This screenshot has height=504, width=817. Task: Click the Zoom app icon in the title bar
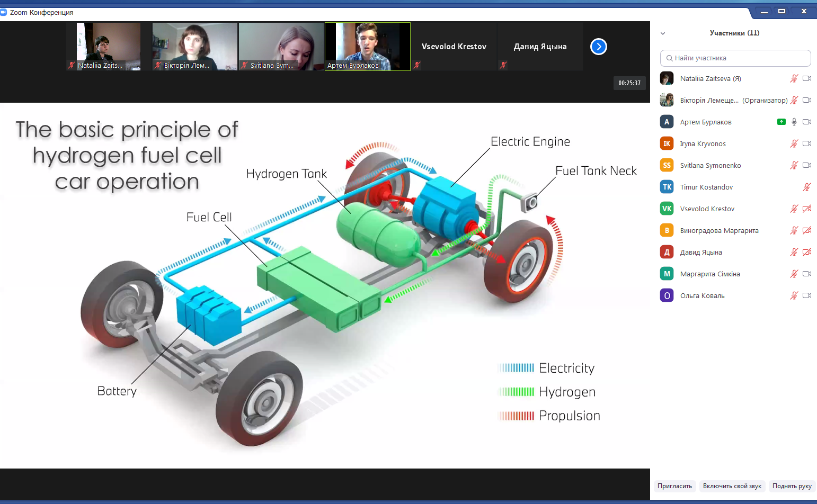(4, 12)
